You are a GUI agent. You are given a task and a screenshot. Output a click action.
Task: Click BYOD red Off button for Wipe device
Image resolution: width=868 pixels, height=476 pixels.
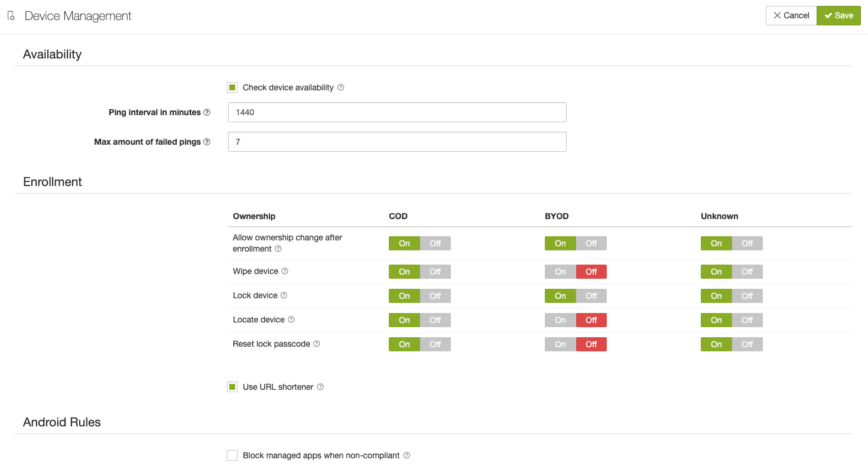click(x=591, y=272)
